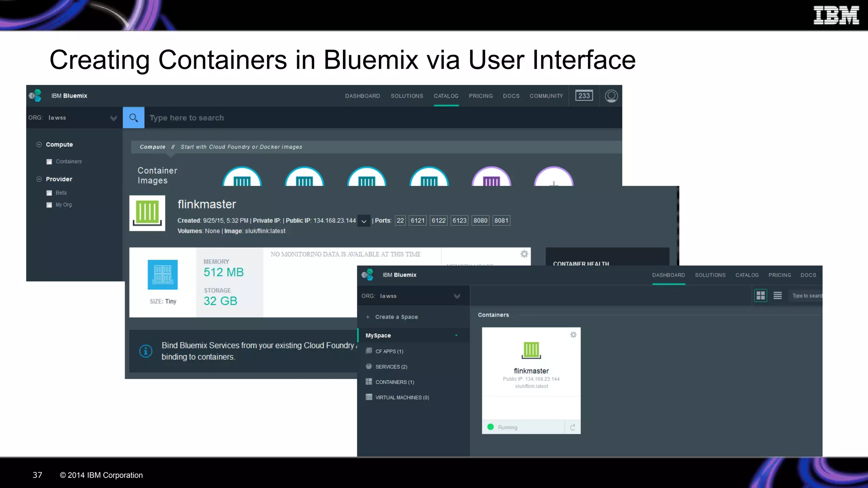Click the plus icon beside Create a Space
868x488 pixels.
coord(368,317)
